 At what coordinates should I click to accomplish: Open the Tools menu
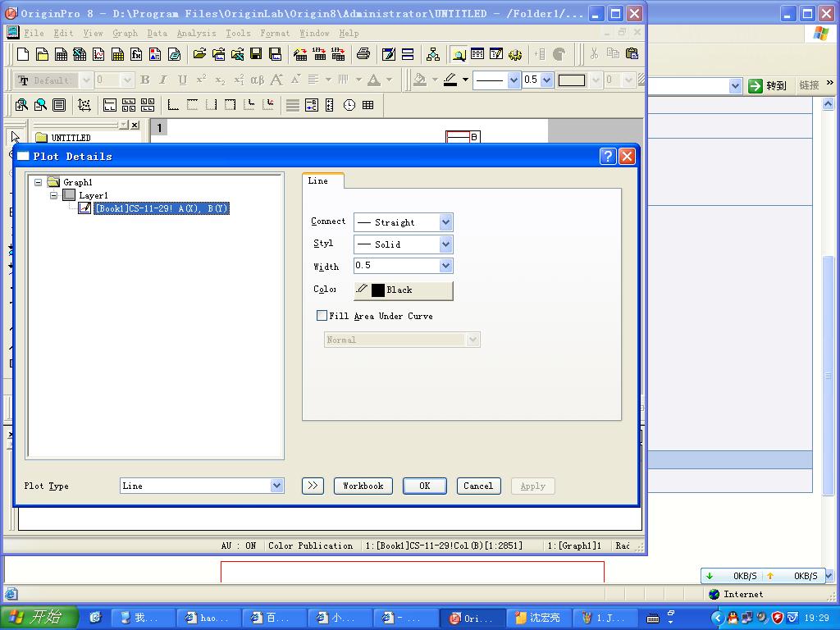[x=238, y=33]
